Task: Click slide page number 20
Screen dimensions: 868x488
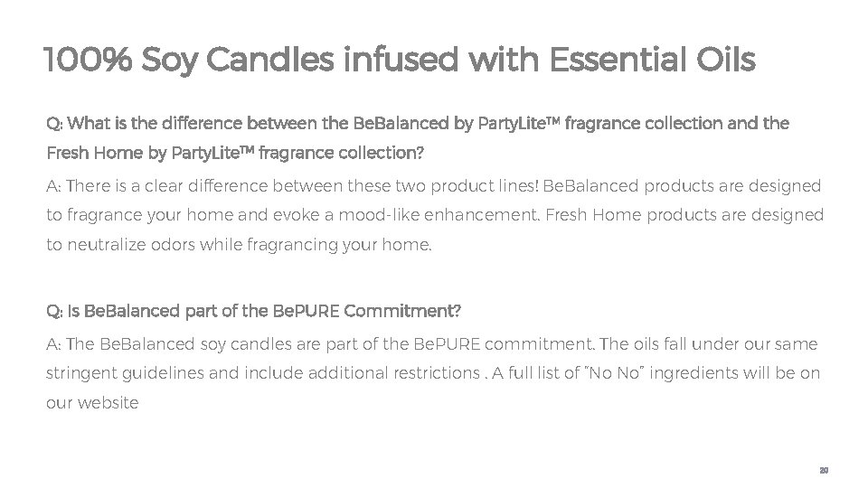Action: click(x=823, y=471)
